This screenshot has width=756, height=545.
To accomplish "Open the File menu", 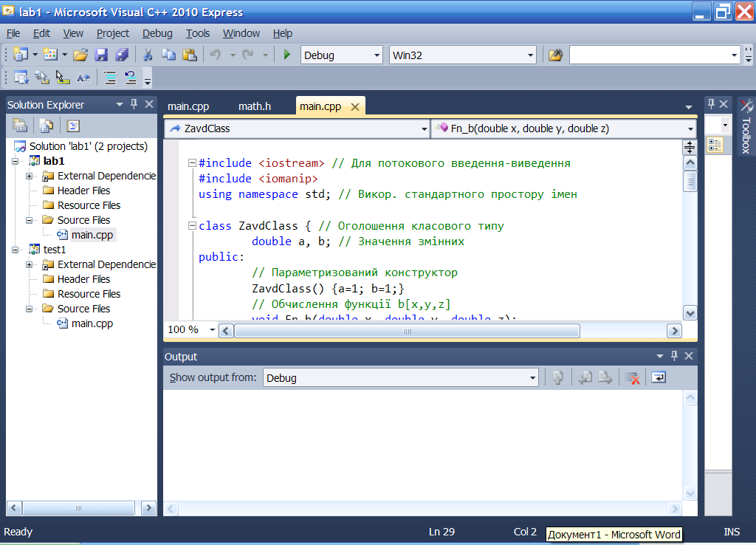I will [13, 33].
